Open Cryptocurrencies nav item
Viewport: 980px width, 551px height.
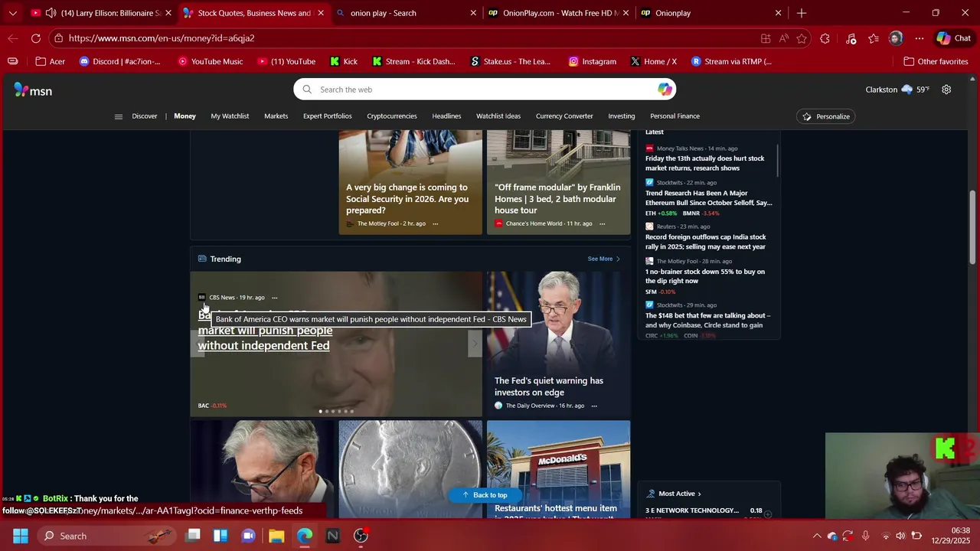(391, 116)
